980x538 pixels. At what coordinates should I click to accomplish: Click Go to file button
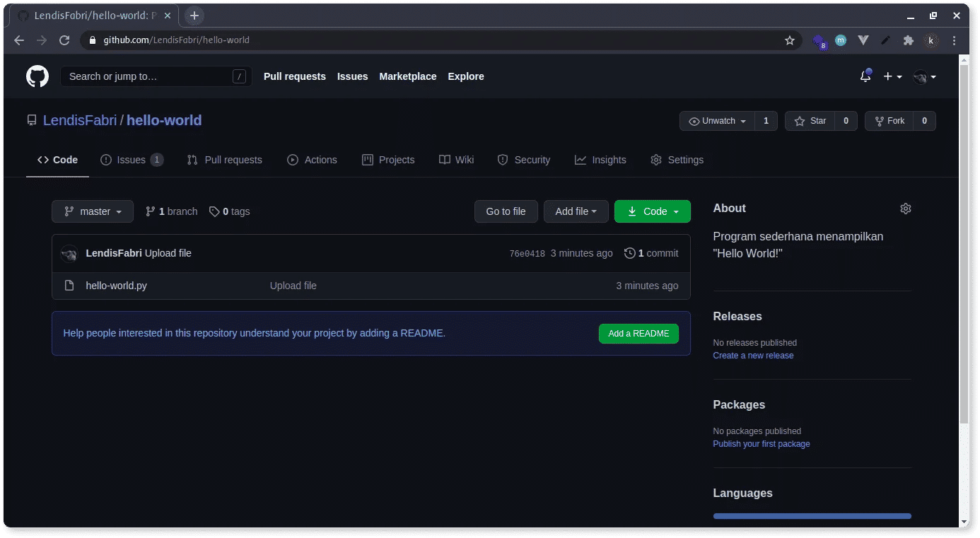point(506,211)
